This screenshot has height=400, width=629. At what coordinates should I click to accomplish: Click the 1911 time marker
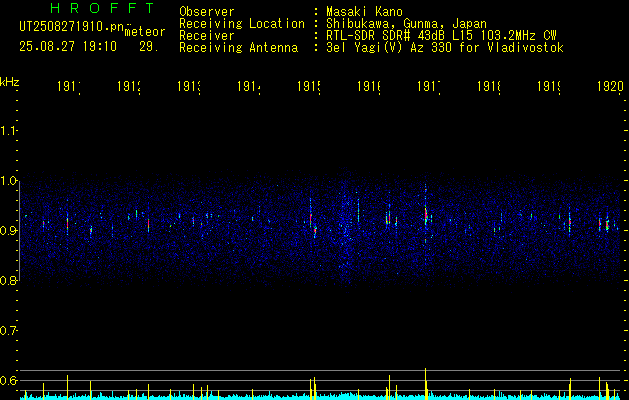[x=69, y=86]
